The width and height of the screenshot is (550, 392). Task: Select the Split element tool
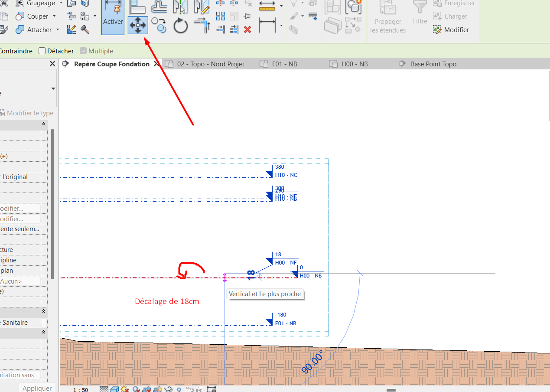(x=221, y=3)
